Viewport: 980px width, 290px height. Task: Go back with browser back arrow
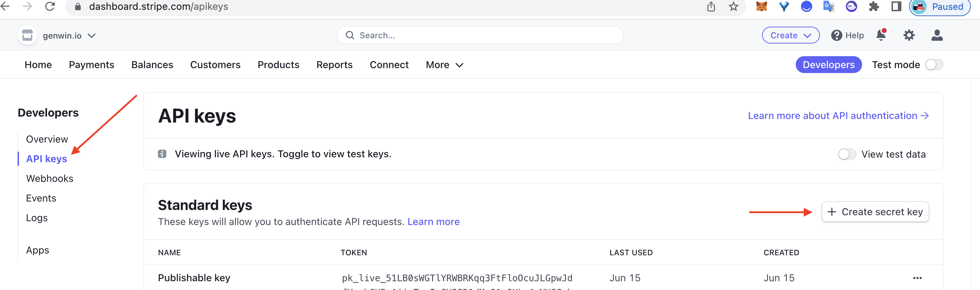pyautogui.click(x=5, y=6)
